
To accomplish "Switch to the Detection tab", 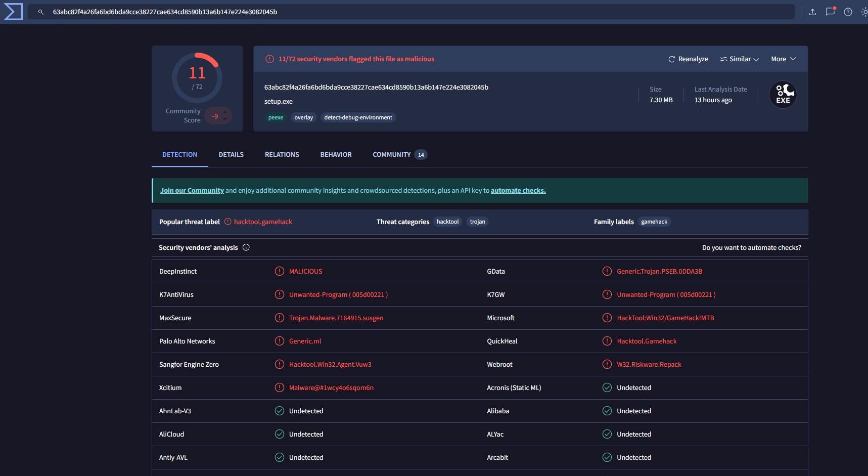I will tap(180, 155).
